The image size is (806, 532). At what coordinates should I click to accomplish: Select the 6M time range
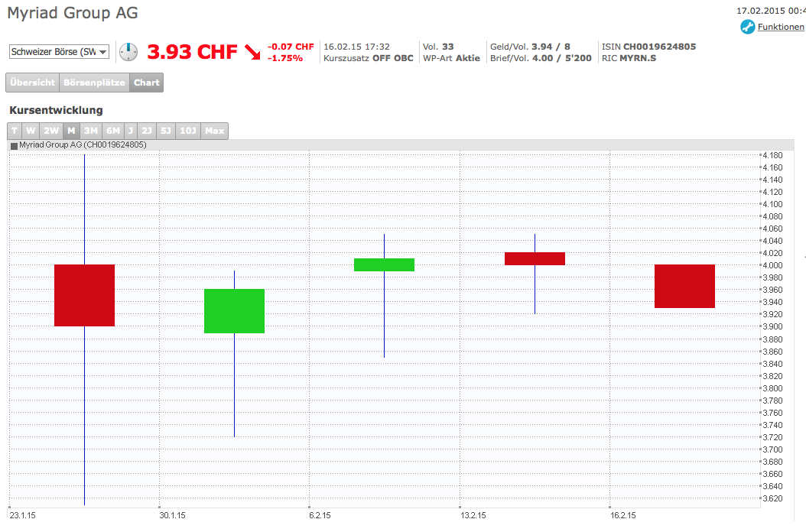(113, 131)
